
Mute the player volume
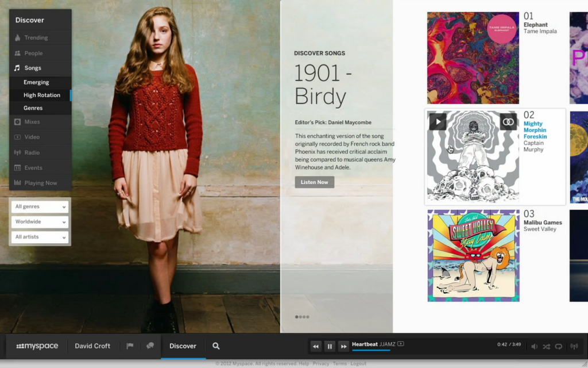[535, 347]
